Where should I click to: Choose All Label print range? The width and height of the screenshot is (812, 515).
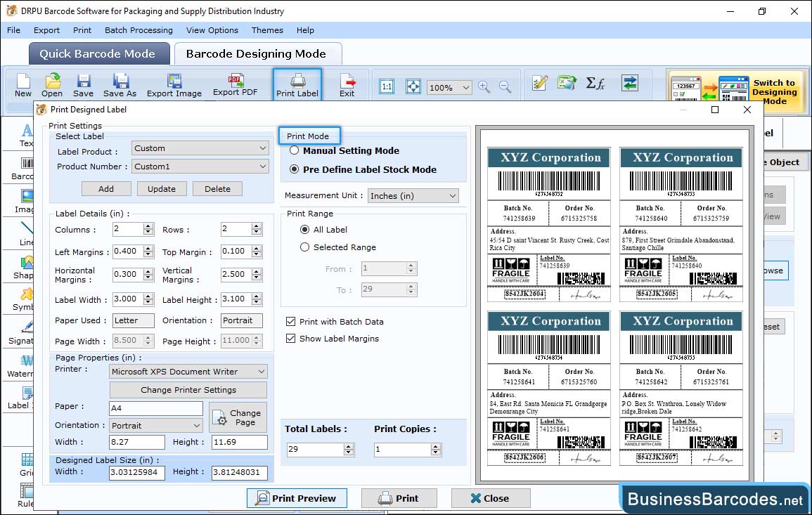coord(304,229)
